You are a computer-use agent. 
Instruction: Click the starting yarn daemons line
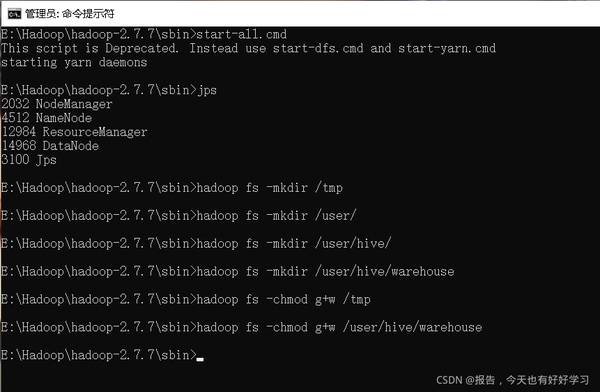point(74,62)
